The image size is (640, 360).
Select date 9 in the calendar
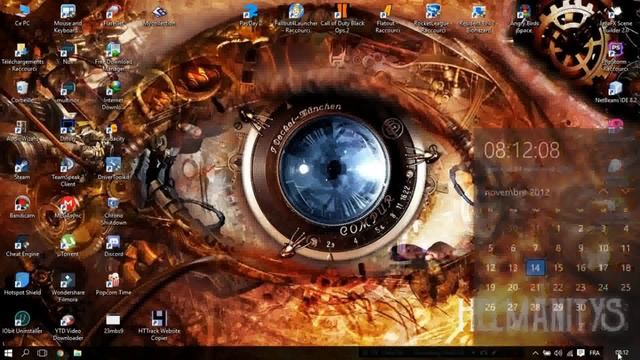(x=580, y=248)
